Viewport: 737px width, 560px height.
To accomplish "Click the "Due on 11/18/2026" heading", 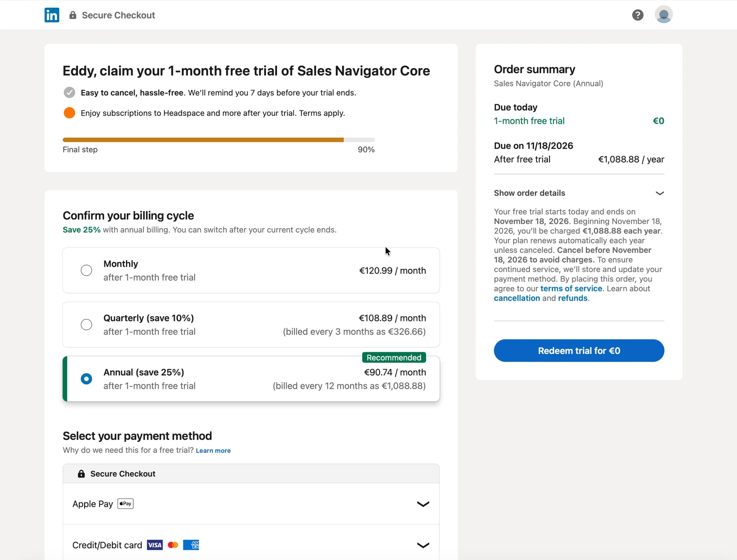I will coord(533,146).
